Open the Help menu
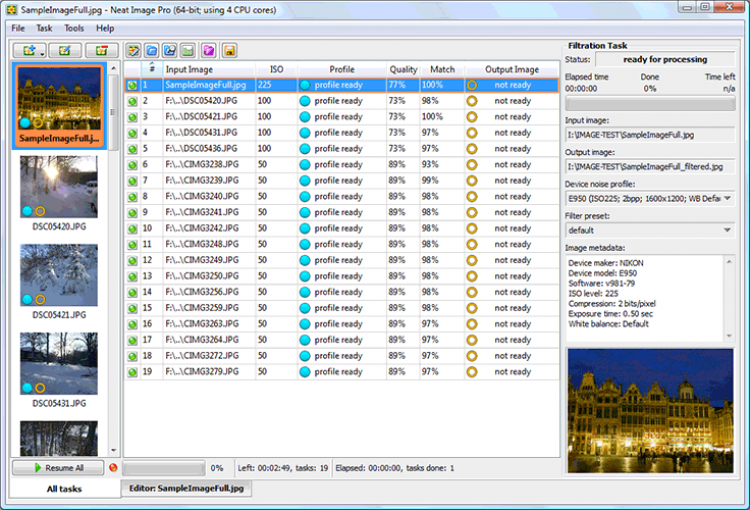The width and height of the screenshot is (750, 510). coord(105,28)
